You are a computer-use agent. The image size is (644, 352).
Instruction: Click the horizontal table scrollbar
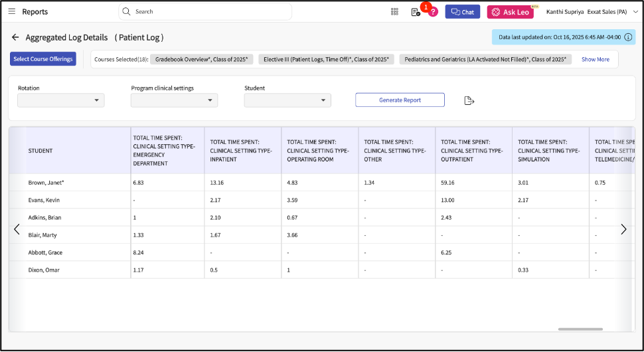click(580, 329)
